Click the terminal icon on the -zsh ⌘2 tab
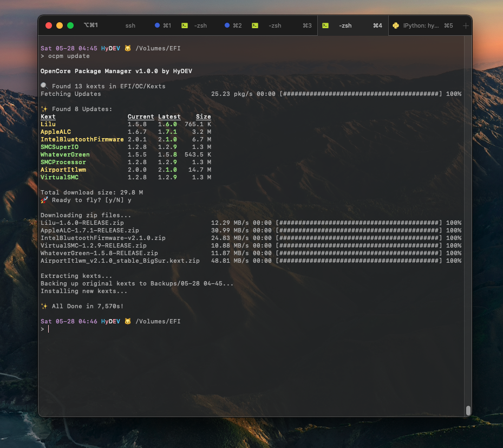Image resolution: width=503 pixels, height=448 pixels. pos(185,25)
